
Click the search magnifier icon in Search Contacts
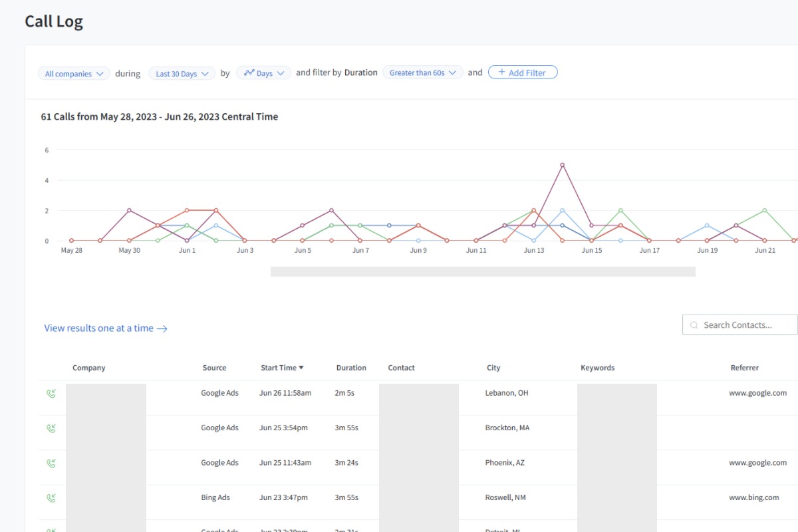(694, 325)
